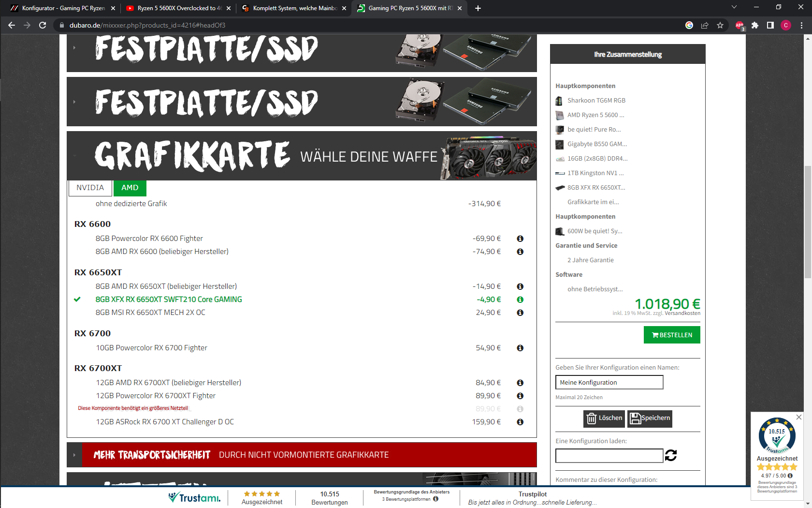
Task: Open Gigabyte B550 GAM... in summary
Action: (597, 144)
